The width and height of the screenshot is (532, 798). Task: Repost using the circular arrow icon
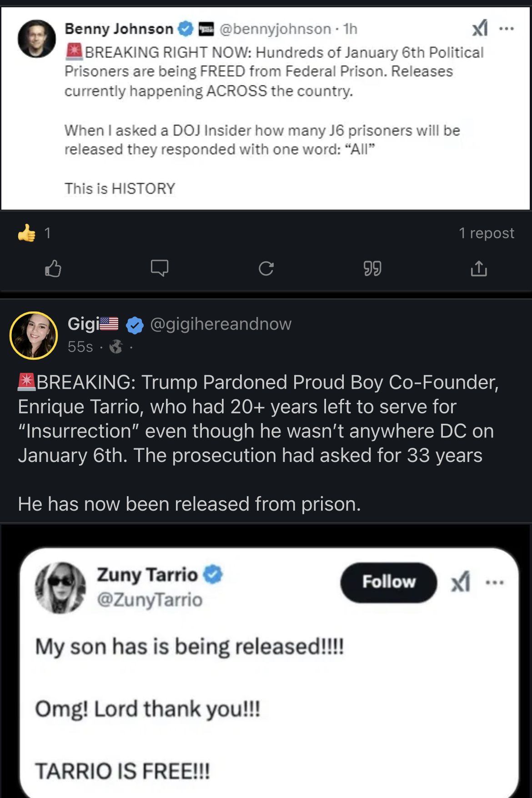pyautogui.click(x=266, y=269)
